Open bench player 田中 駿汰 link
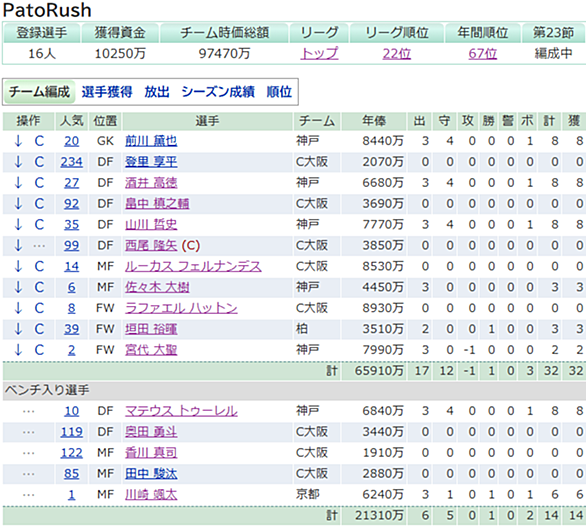The height and width of the screenshot is (527, 586). point(151,474)
